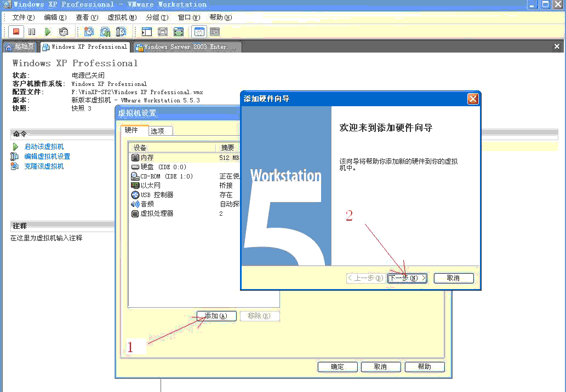The width and height of the screenshot is (566, 392).
Task: Switch to the 起始页 home tab
Action: (20, 47)
